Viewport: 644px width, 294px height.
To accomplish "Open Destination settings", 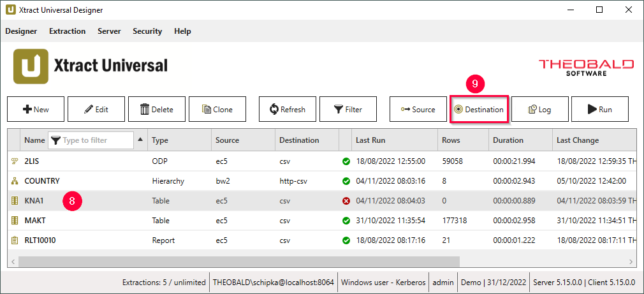I will (x=479, y=109).
